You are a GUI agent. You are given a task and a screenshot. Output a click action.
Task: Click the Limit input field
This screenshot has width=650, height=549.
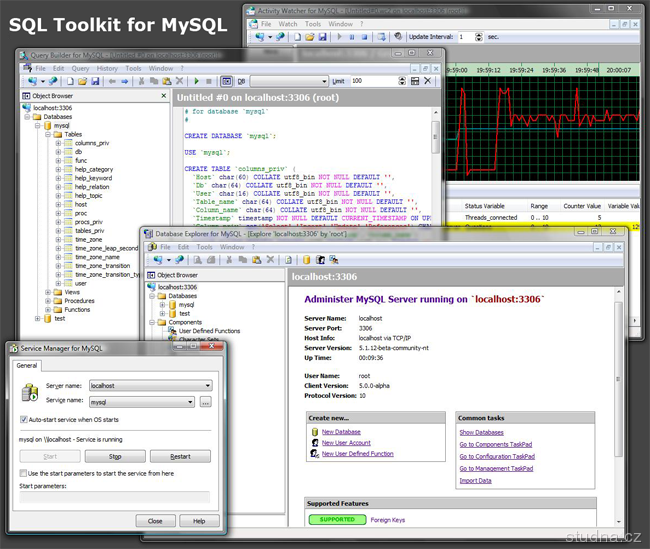coord(374,81)
